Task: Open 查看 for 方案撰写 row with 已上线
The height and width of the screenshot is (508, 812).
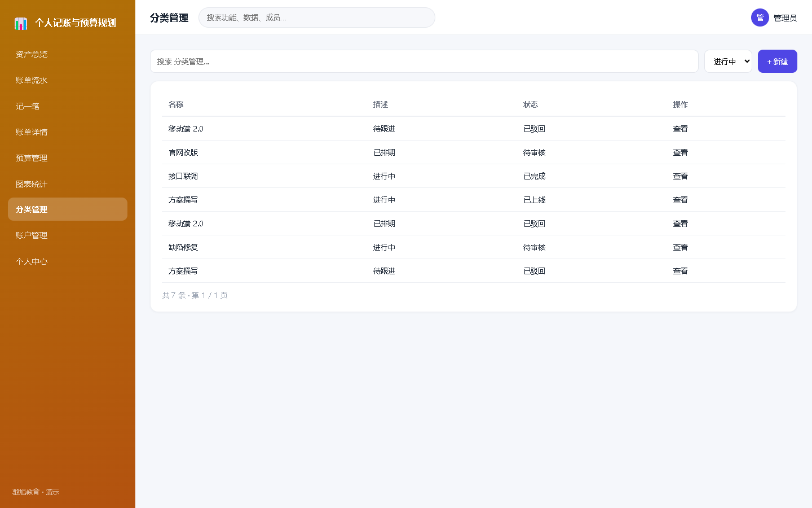Action: (x=681, y=200)
